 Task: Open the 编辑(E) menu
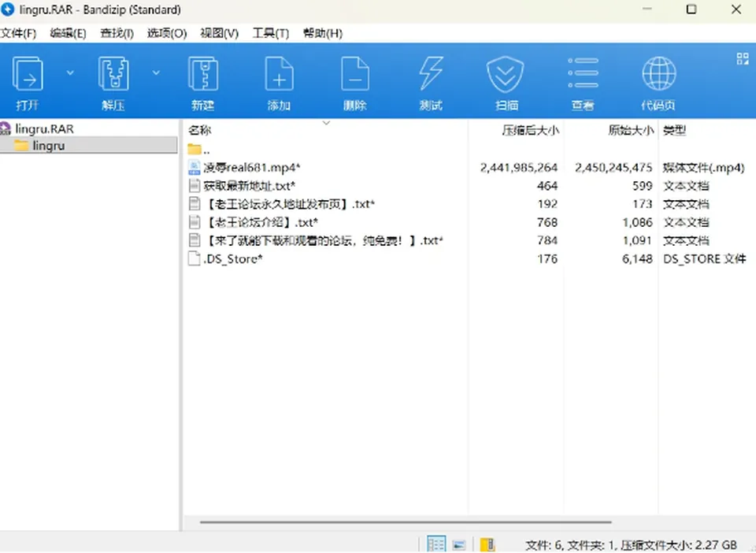(x=68, y=33)
